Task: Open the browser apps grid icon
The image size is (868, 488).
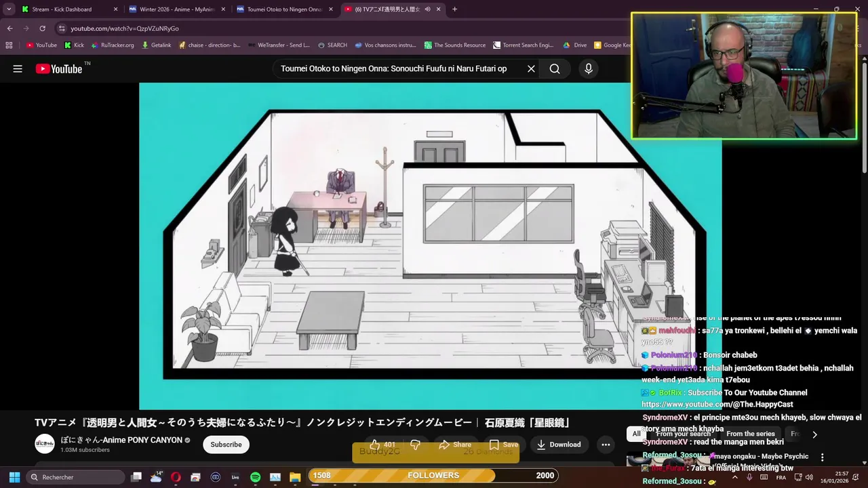Action: pos(9,45)
